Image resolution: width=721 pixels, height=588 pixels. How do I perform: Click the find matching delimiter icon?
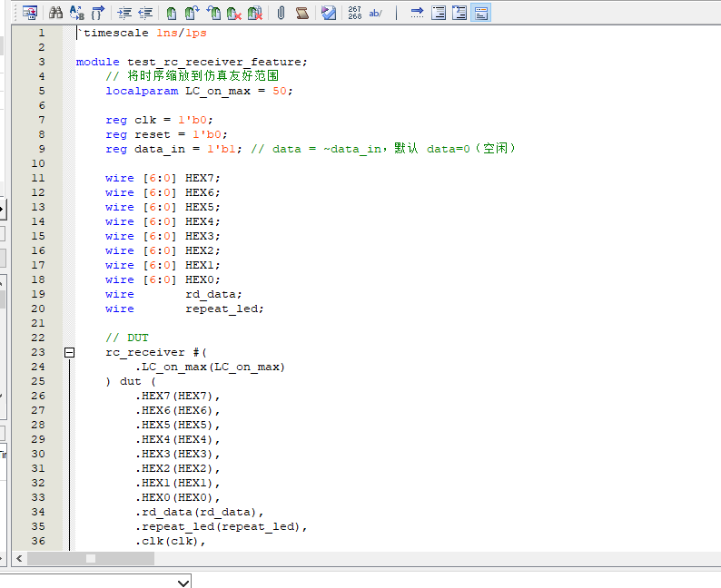click(x=97, y=13)
